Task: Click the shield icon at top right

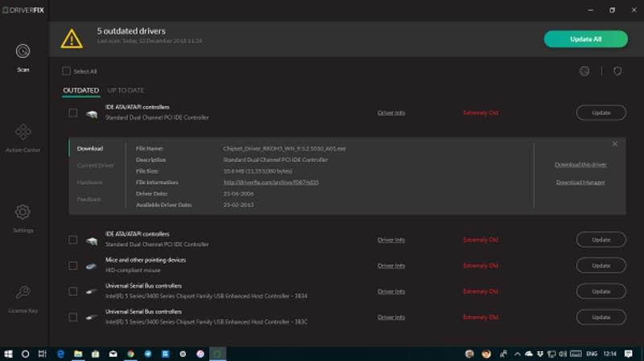Action: (x=617, y=72)
